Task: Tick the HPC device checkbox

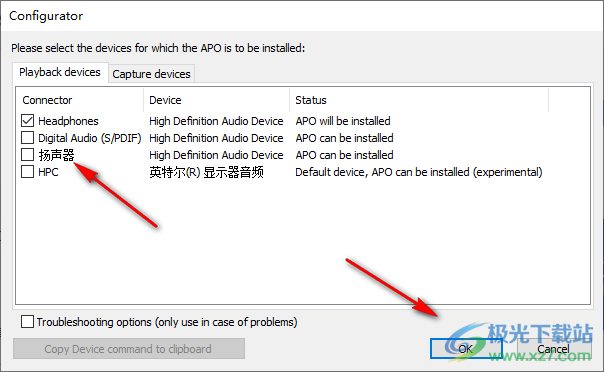Action: click(x=27, y=172)
